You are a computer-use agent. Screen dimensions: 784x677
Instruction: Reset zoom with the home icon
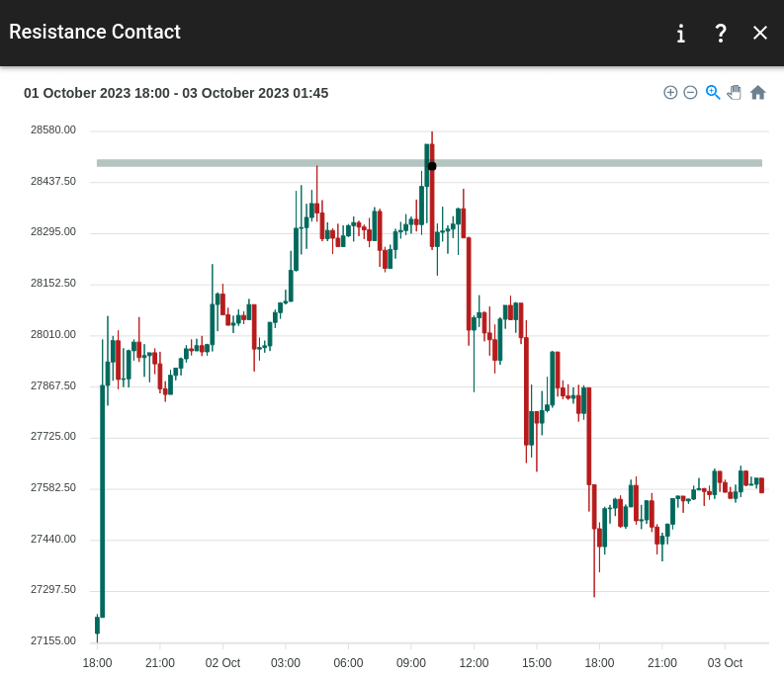tap(758, 93)
